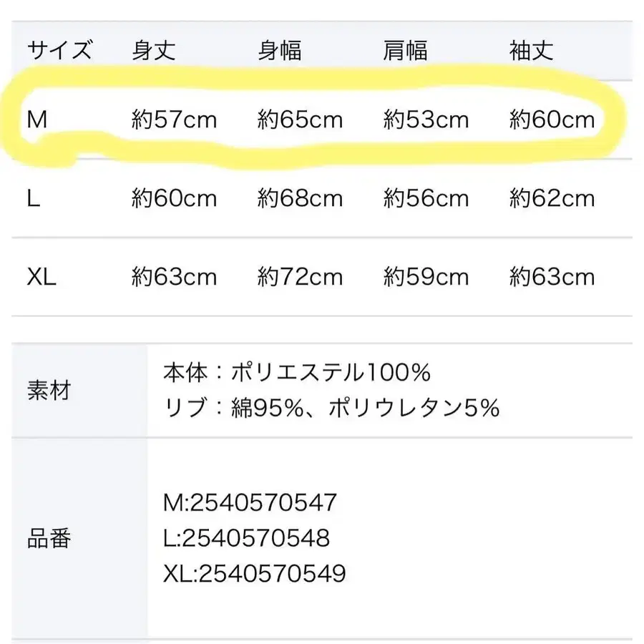Click the 品番 row label

click(49, 538)
